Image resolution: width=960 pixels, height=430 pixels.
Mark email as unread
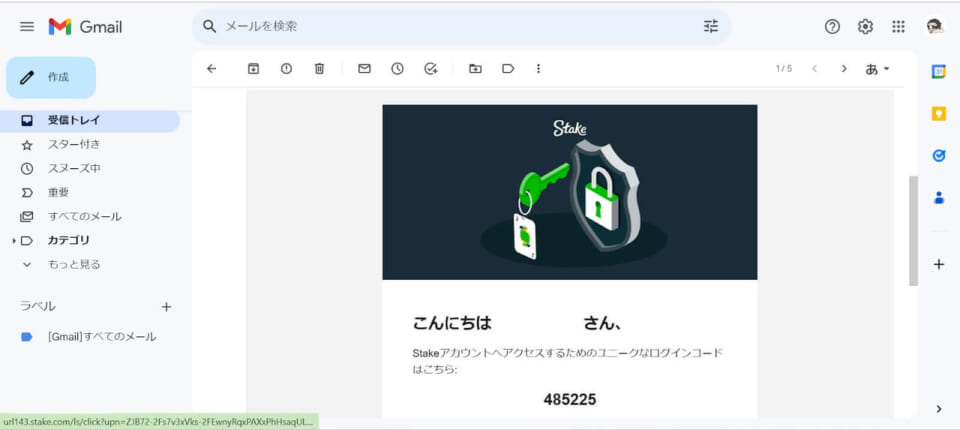(364, 69)
